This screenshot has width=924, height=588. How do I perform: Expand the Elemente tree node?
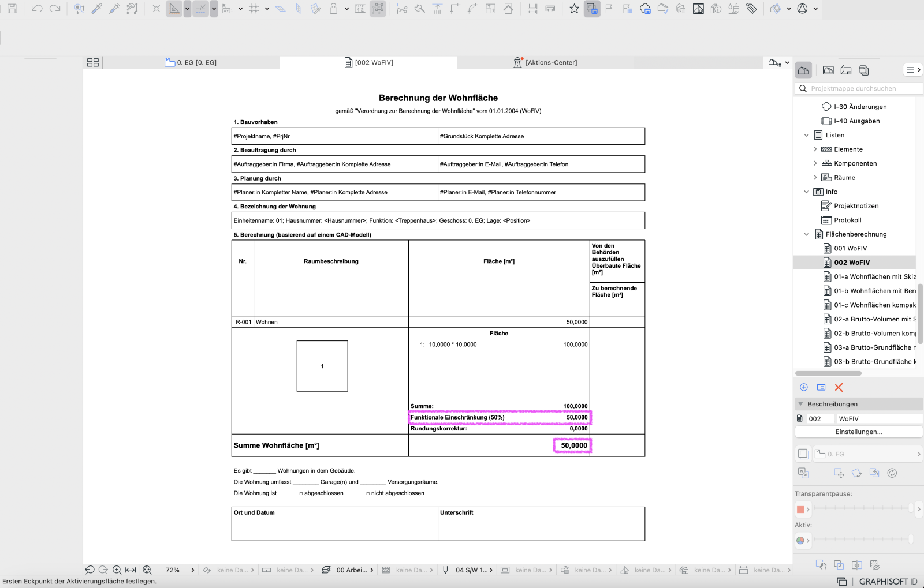(x=815, y=149)
